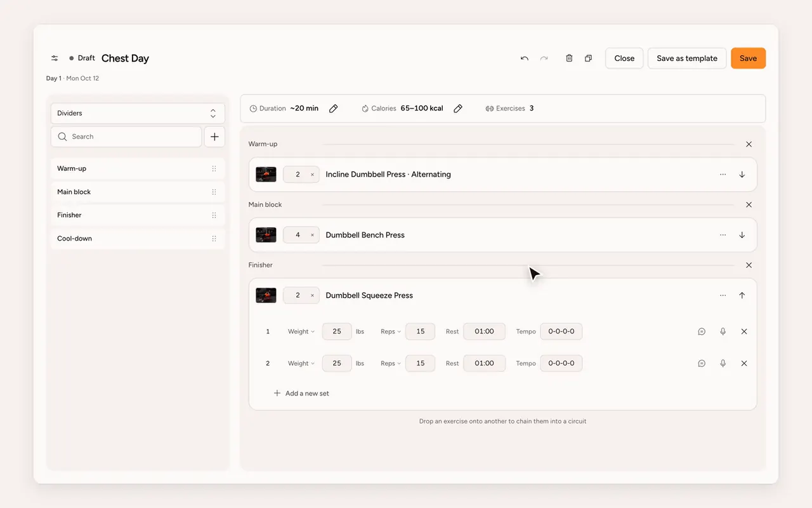Collapse Dumbbell Squeeze Press sets
The height and width of the screenshot is (508, 812).
pyautogui.click(x=742, y=295)
